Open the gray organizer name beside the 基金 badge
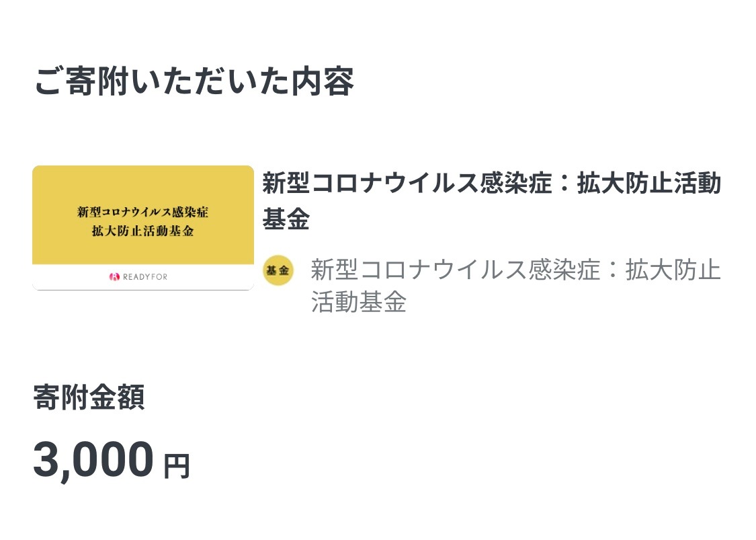 (516, 286)
